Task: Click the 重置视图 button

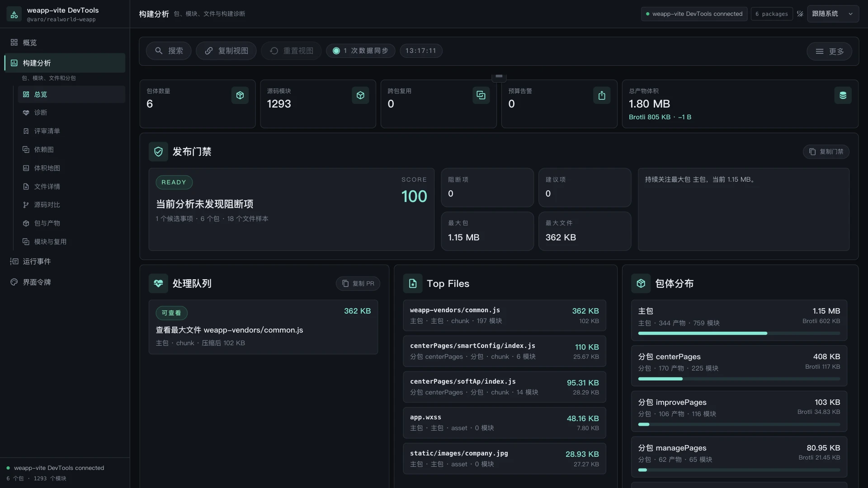Action: point(291,51)
